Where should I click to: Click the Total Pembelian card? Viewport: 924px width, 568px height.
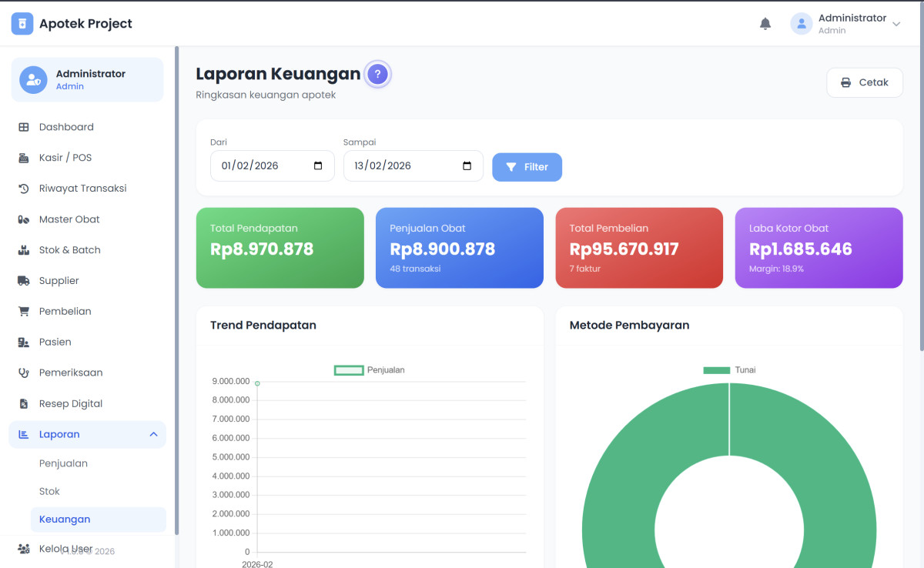[639, 248]
